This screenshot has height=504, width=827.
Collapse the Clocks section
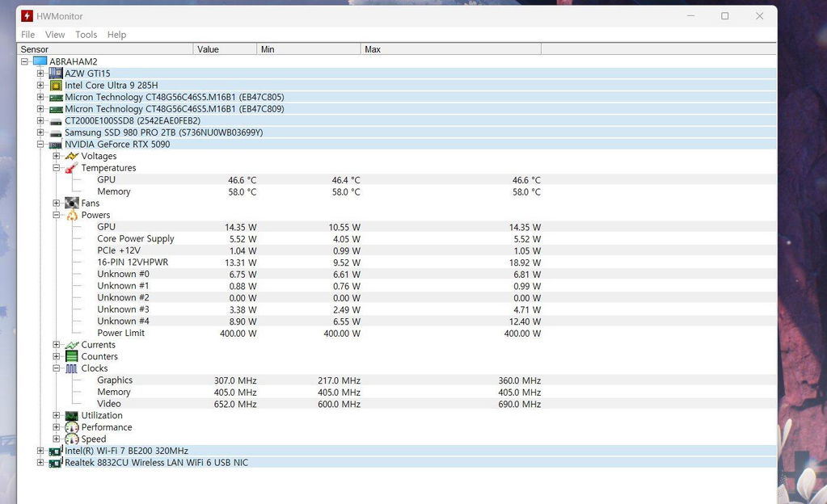[x=57, y=368]
